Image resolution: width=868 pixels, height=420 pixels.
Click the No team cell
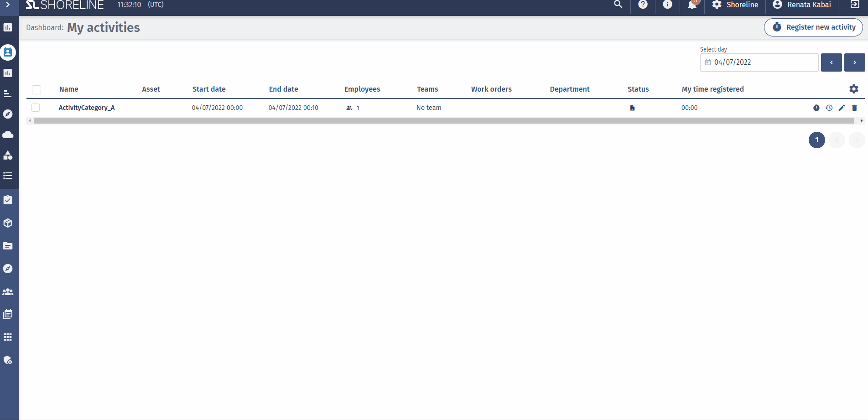(429, 108)
